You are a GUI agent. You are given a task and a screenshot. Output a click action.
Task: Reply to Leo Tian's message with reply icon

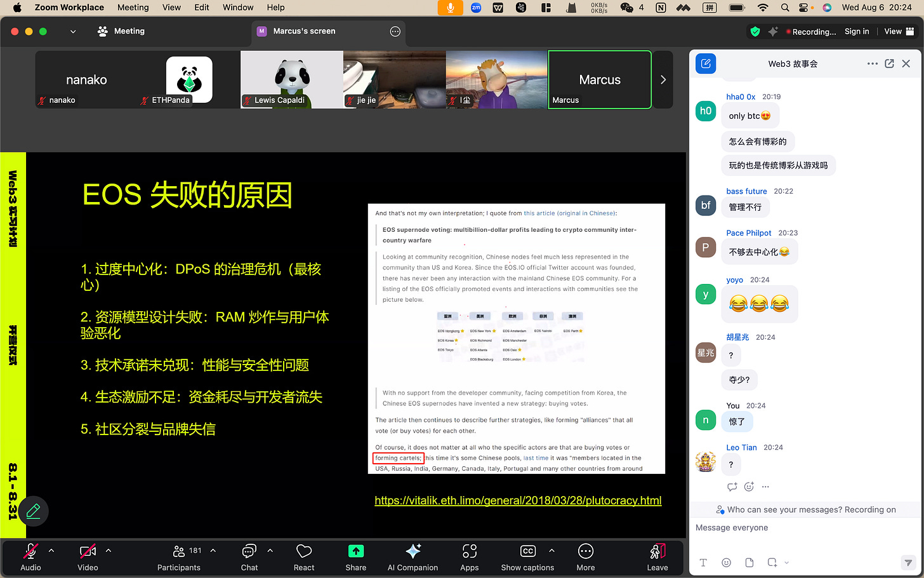pyautogui.click(x=732, y=487)
